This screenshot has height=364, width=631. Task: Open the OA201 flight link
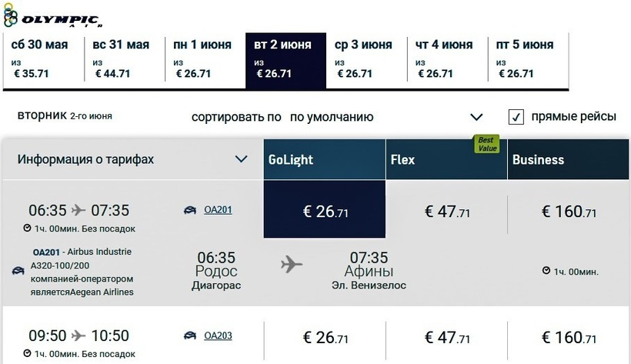click(218, 210)
